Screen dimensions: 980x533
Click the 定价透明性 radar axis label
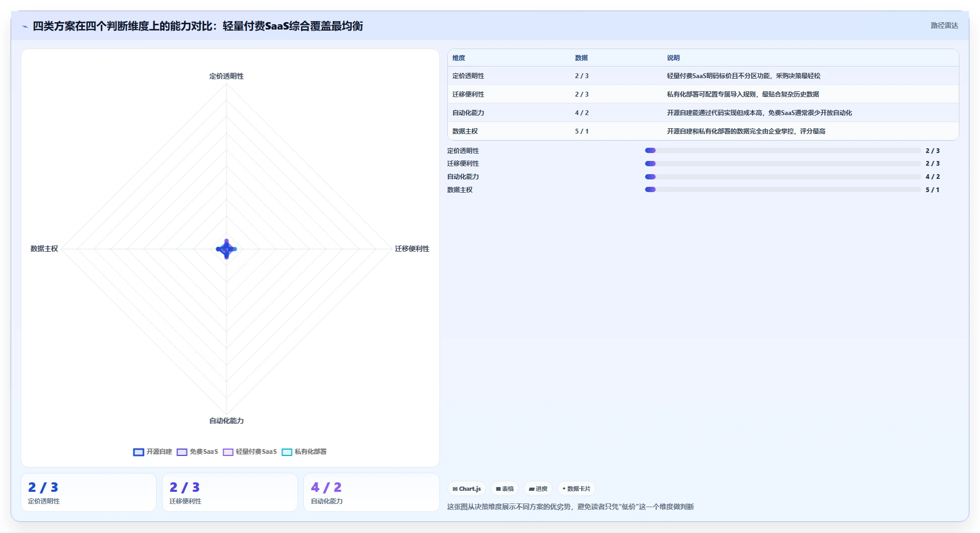[226, 76]
